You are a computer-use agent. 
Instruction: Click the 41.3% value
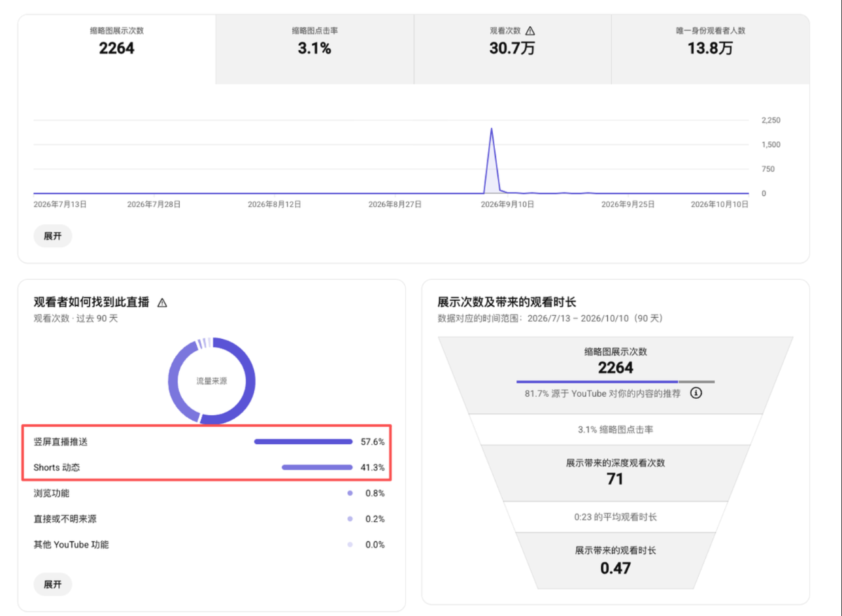pos(373,468)
